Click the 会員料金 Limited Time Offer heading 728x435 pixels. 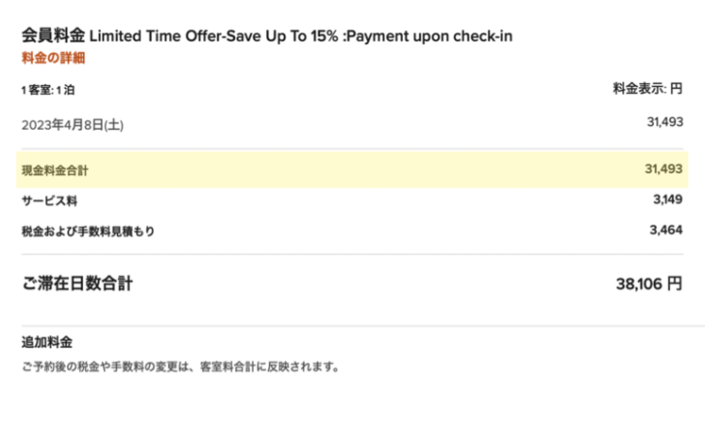point(267,36)
